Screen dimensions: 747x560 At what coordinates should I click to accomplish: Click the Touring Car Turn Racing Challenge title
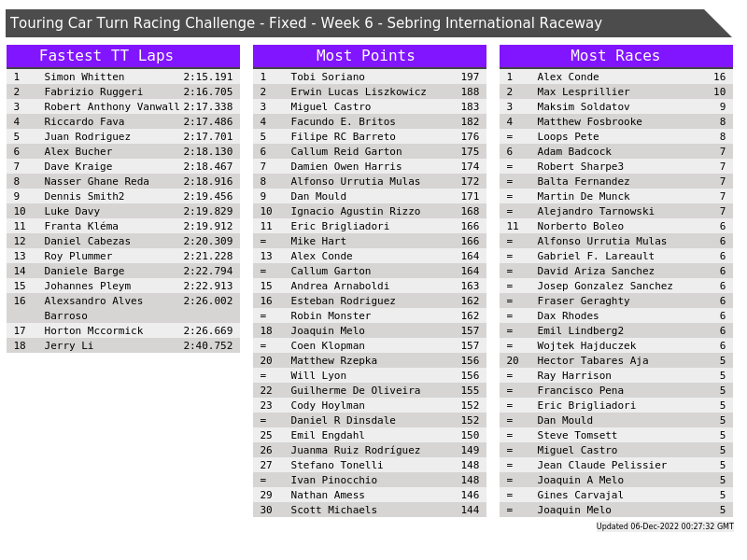tap(306, 23)
